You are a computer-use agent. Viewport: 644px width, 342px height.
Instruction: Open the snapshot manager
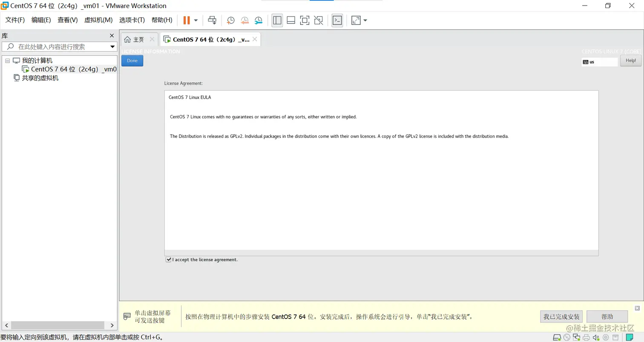pyautogui.click(x=259, y=20)
